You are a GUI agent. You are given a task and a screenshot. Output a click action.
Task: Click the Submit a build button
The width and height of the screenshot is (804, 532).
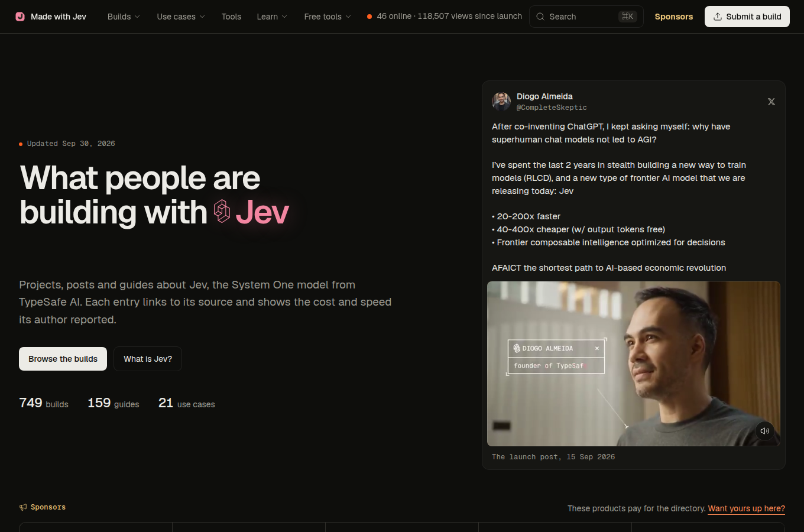[x=747, y=17]
